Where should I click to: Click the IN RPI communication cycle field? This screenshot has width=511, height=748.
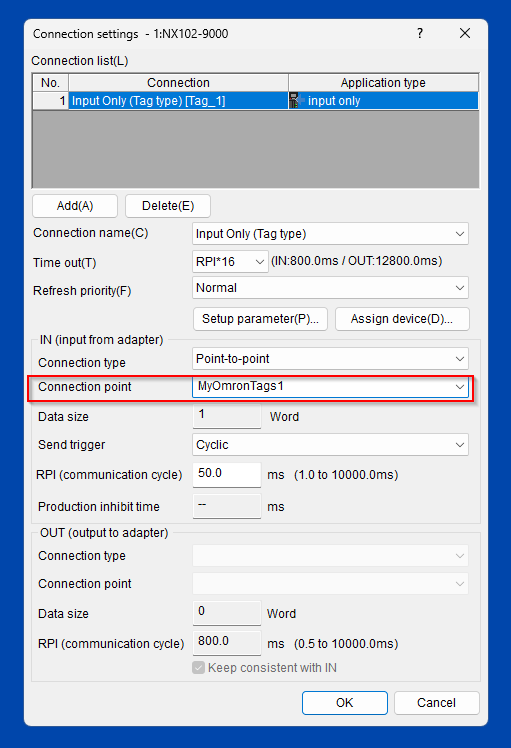click(227, 474)
